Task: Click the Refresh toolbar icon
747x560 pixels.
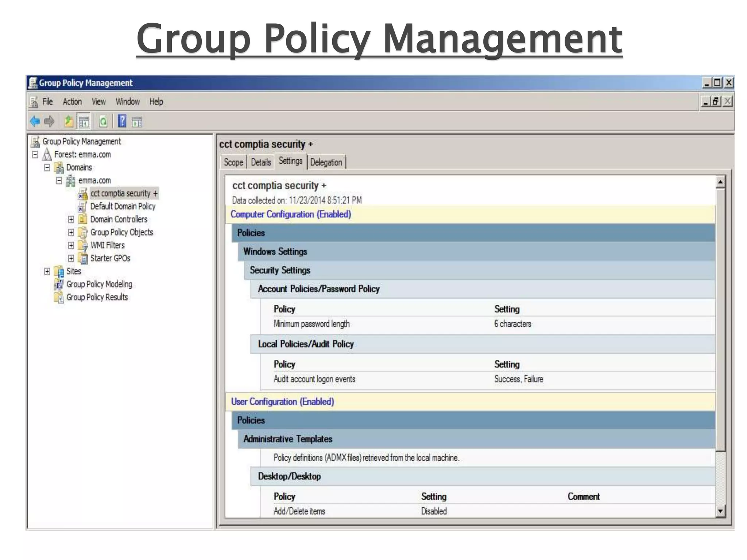Action: point(103,121)
